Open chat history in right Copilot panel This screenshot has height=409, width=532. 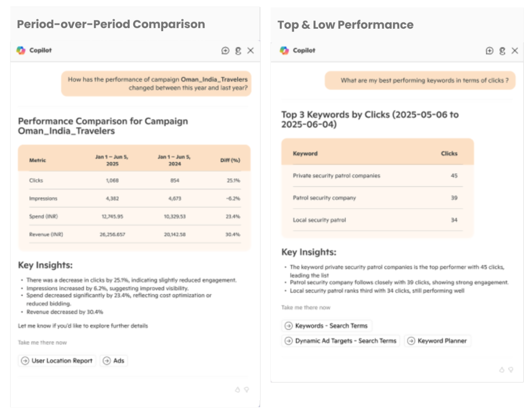click(502, 51)
